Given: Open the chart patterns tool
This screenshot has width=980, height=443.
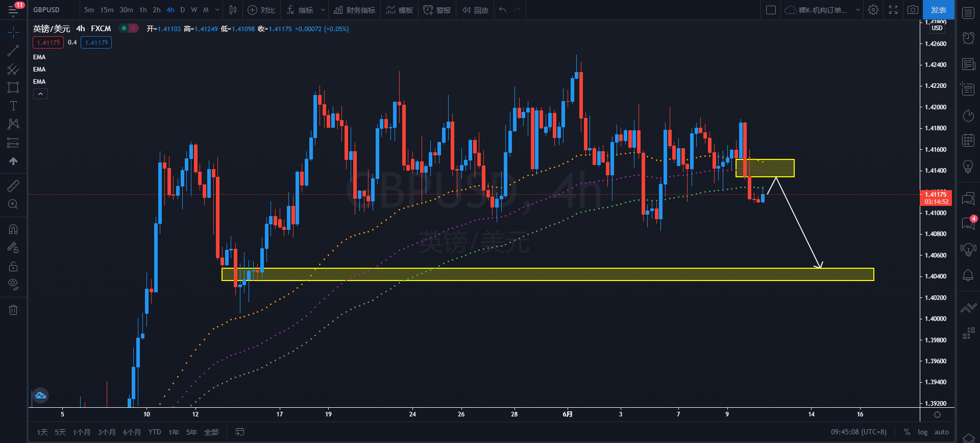Looking at the screenshot, I should (13, 124).
